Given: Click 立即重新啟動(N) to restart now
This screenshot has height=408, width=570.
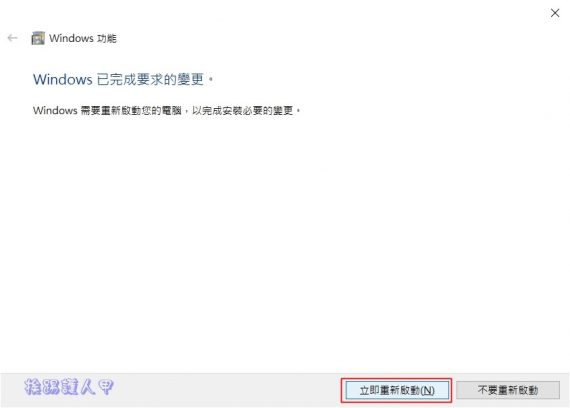Looking at the screenshot, I should pyautogui.click(x=397, y=390).
